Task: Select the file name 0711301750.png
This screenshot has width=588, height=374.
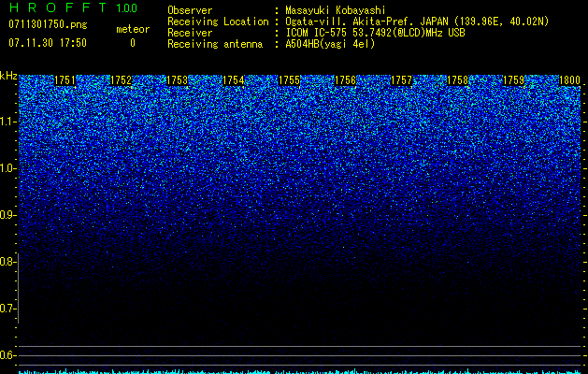Action: [48, 25]
